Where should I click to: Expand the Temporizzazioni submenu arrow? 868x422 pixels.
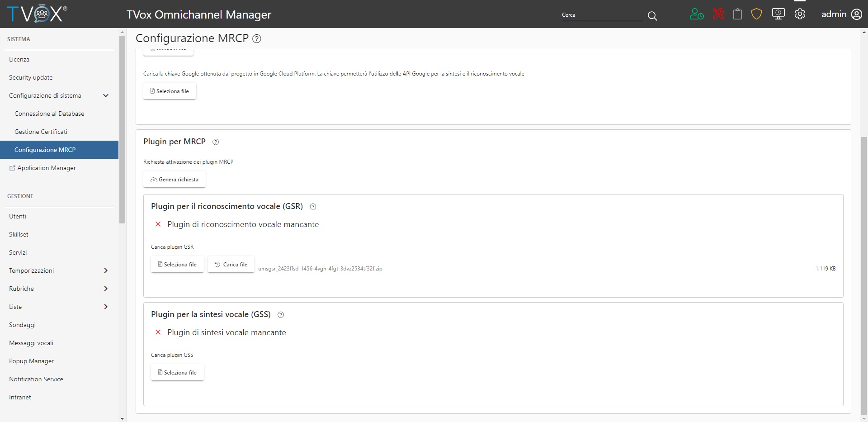(x=106, y=270)
